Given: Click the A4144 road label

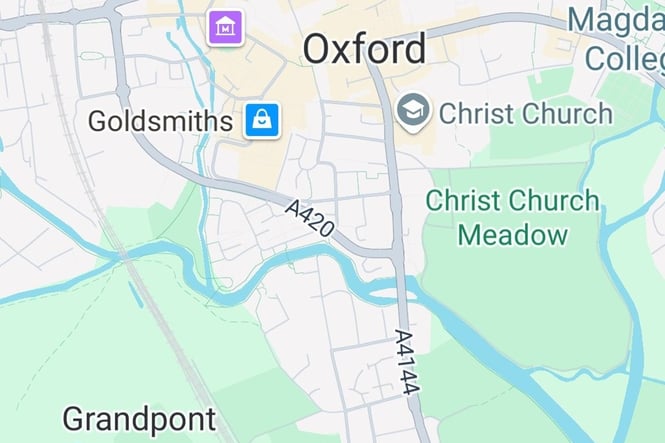Looking at the screenshot, I should (x=407, y=362).
